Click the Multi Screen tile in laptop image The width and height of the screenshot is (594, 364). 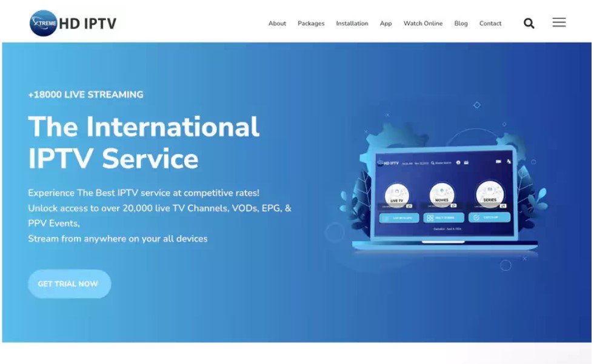tap(444, 217)
